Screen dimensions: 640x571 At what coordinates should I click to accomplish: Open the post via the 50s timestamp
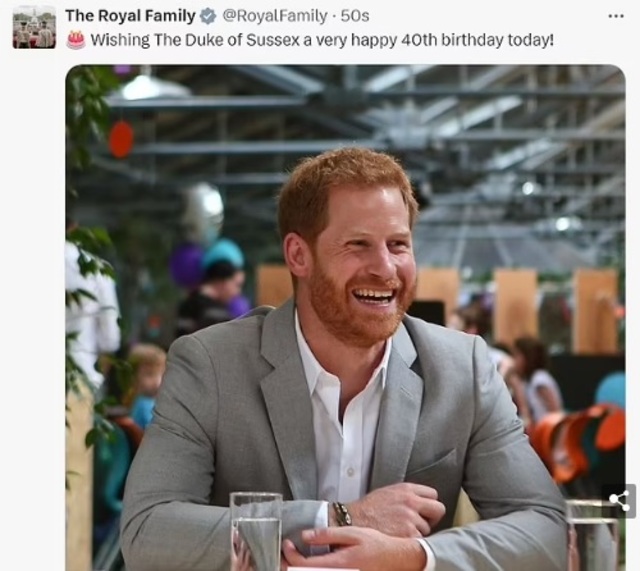coord(355,16)
